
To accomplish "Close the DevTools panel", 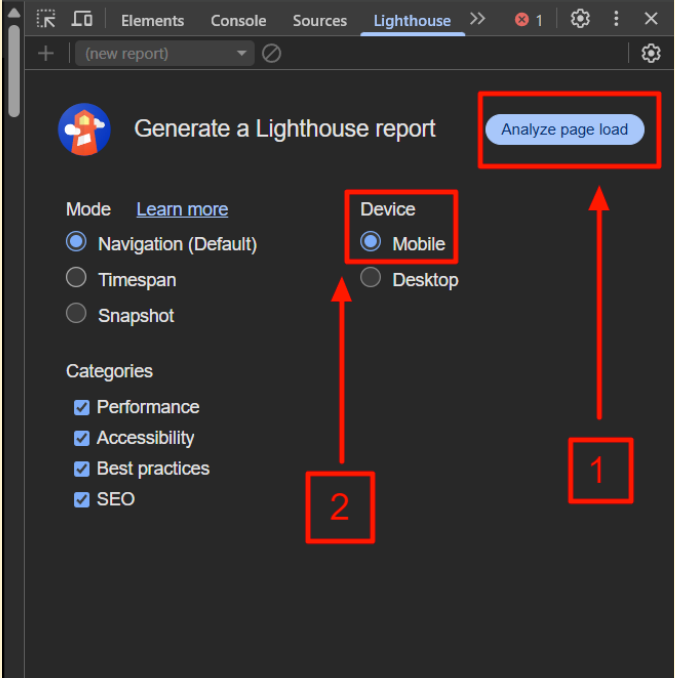I will pyautogui.click(x=651, y=19).
